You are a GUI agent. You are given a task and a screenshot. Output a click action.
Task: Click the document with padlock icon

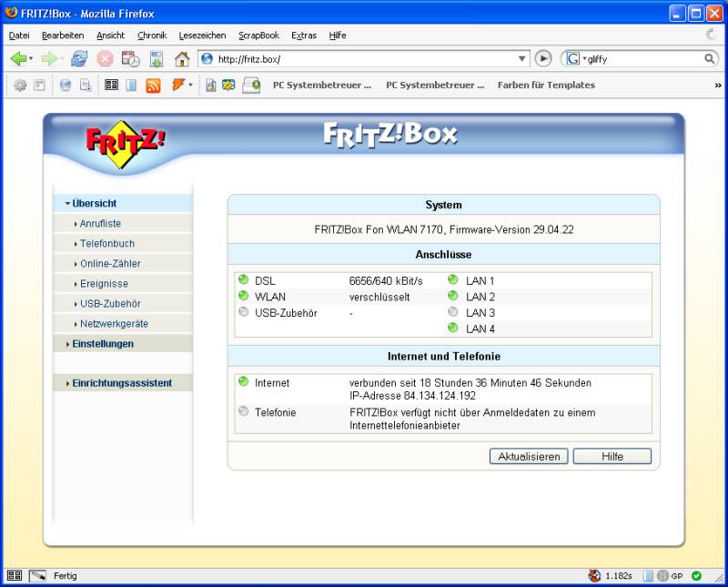coord(211,85)
